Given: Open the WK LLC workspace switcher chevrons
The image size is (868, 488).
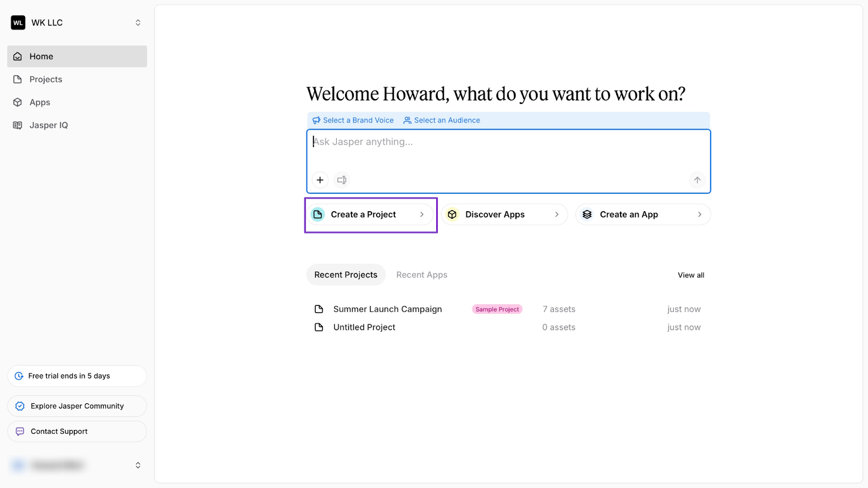Looking at the screenshot, I should 138,23.
